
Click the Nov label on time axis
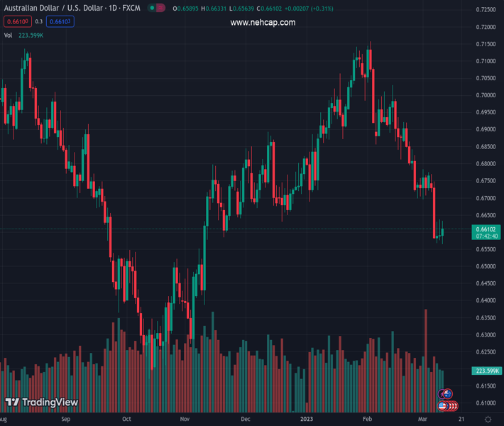pos(185,420)
